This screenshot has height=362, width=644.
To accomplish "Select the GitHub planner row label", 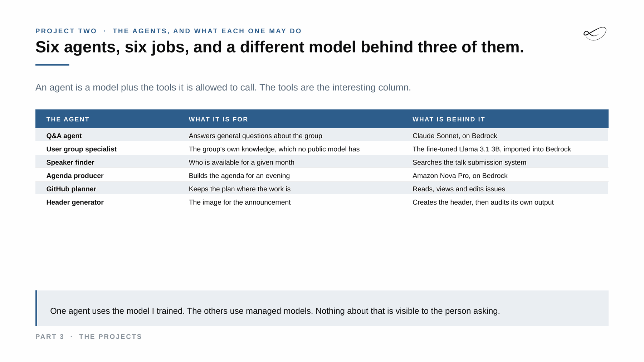I will click(x=71, y=189).
